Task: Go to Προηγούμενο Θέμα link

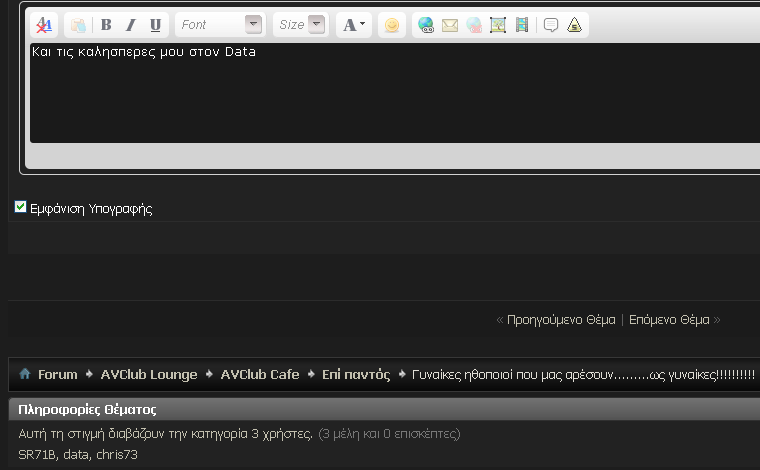Action: coord(558,320)
